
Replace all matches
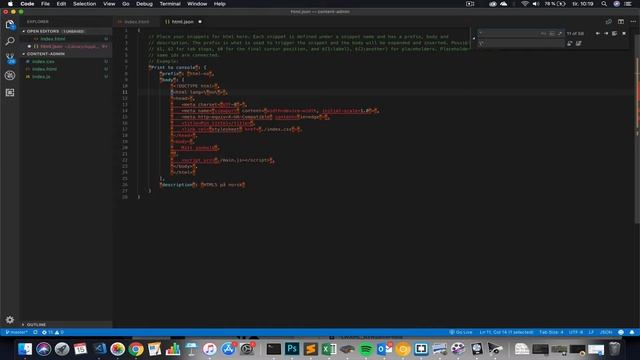point(579,43)
